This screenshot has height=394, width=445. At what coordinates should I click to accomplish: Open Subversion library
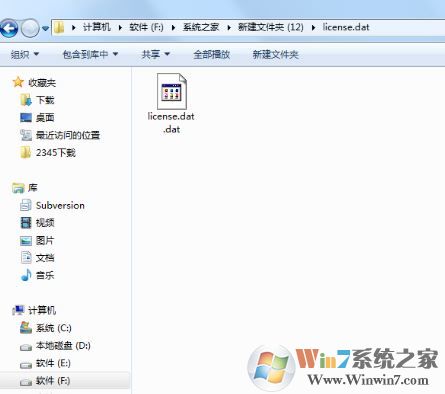click(x=60, y=205)
